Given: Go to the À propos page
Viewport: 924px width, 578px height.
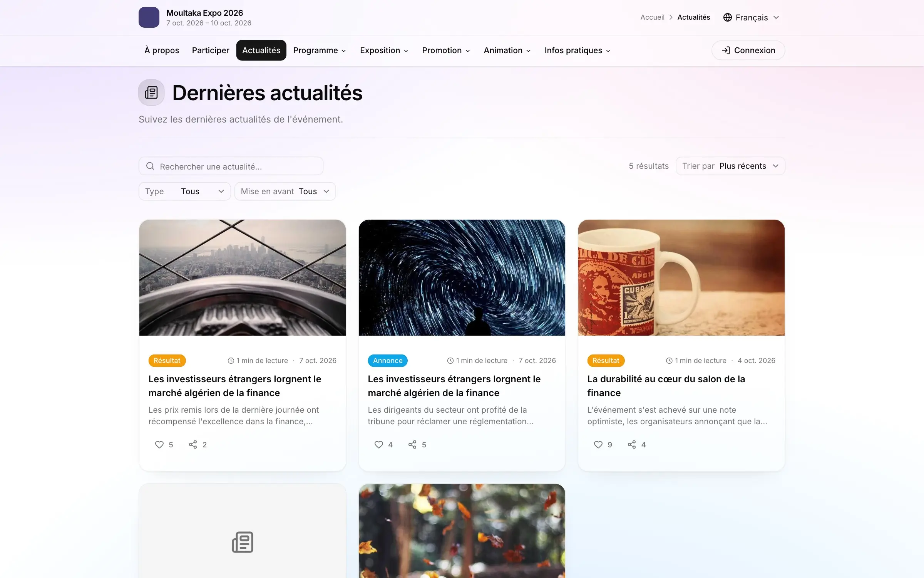Looking at the screenshot, I should 162,50.
